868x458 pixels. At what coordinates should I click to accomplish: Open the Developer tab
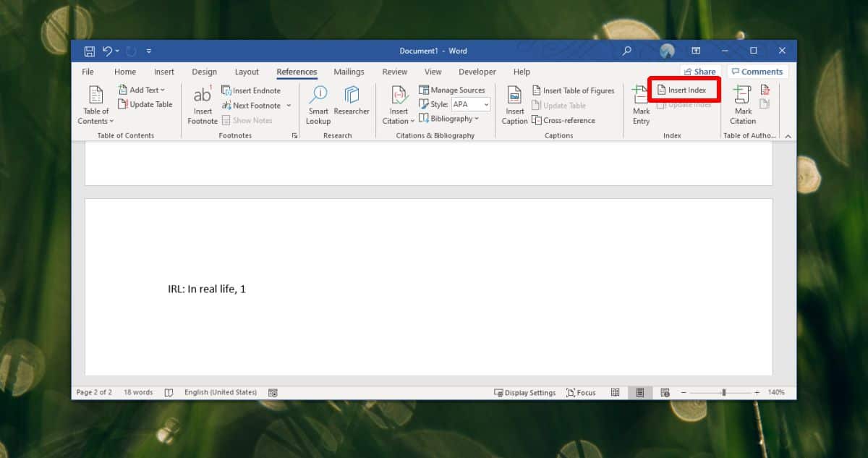pyautogui.click(x=477, y=72)
